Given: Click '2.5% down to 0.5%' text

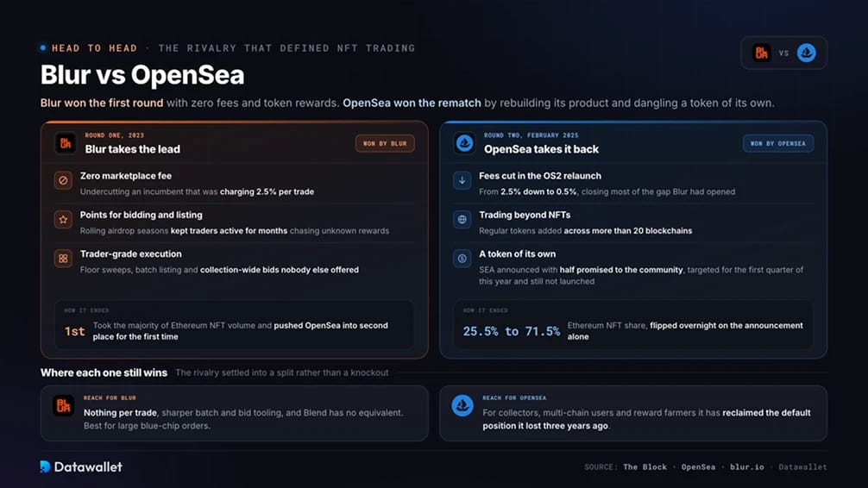Looking at the screenshot, I should 538,192.
